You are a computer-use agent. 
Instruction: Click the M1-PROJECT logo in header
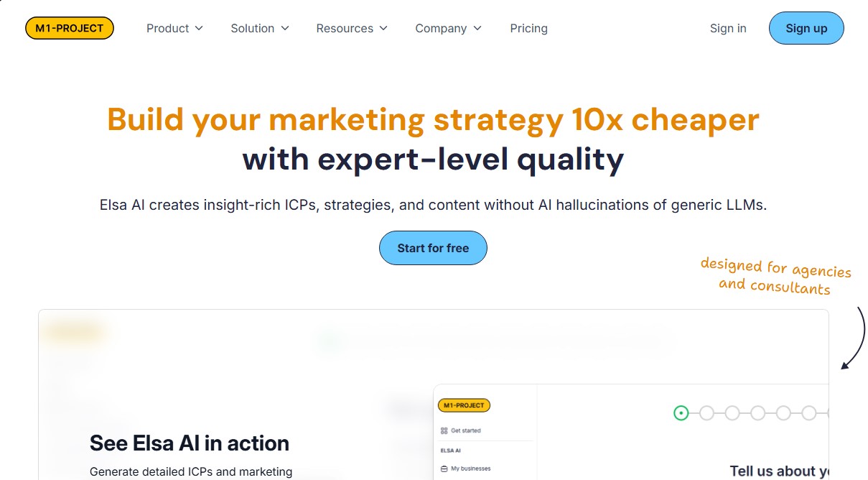pos(70,28)
